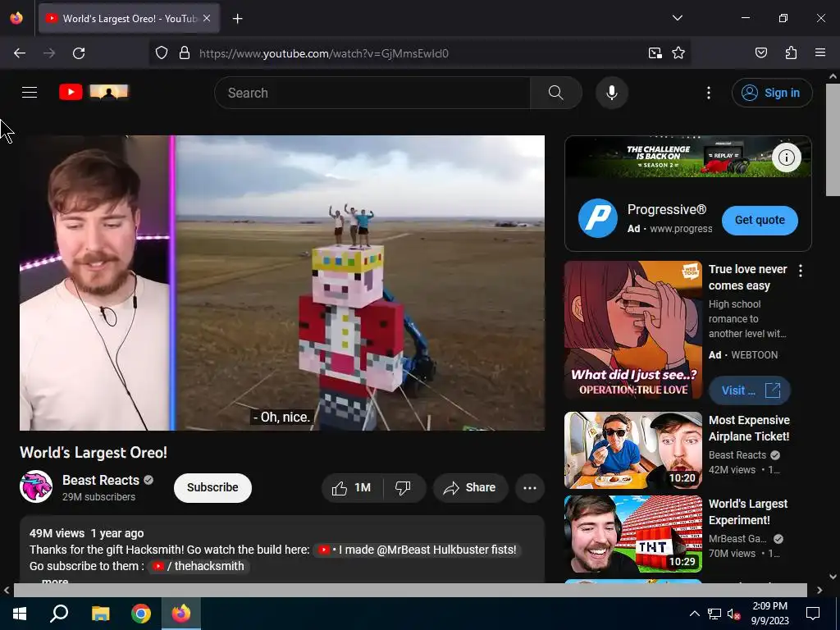Share the video
The image size is (840, 630).
tap(470, 487)
